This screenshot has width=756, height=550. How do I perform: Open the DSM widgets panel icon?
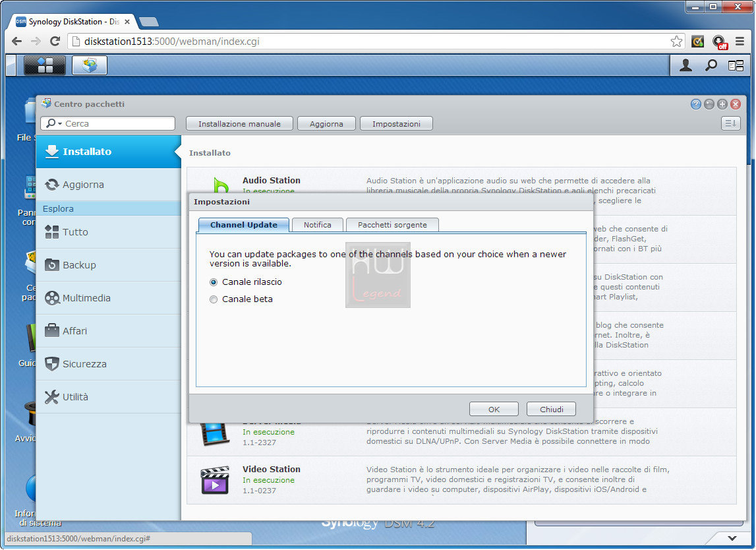(736, 65)
